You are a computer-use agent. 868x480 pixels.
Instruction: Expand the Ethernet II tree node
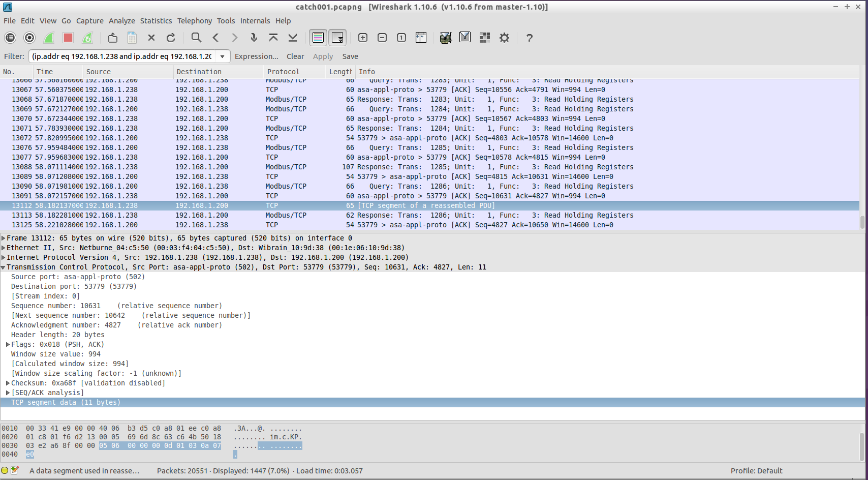4,248
